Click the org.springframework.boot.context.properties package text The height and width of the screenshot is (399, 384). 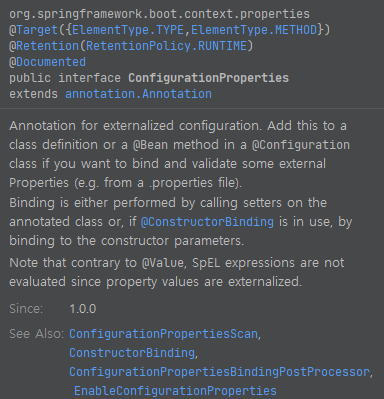pos(159,14)
